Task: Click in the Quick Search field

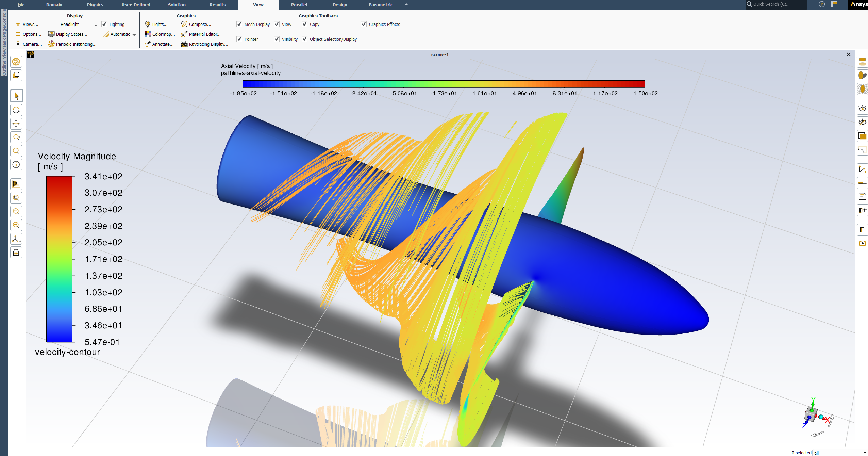Action: (x=776, y=4)
